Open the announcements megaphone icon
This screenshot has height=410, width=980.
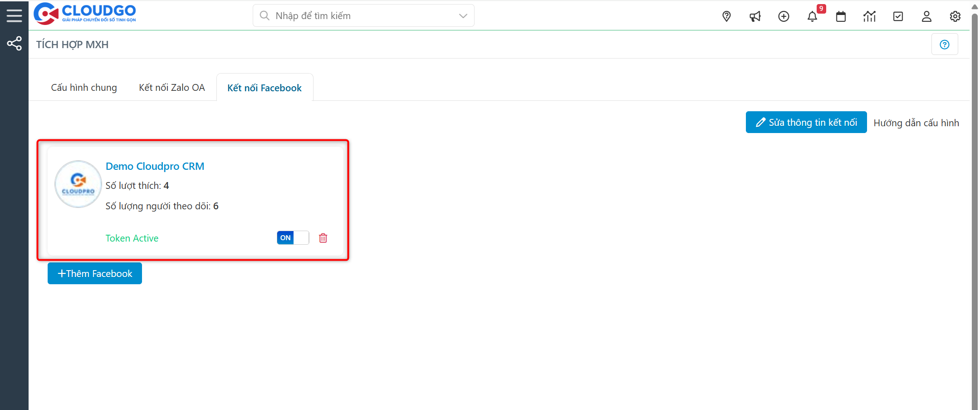point(755,16)
